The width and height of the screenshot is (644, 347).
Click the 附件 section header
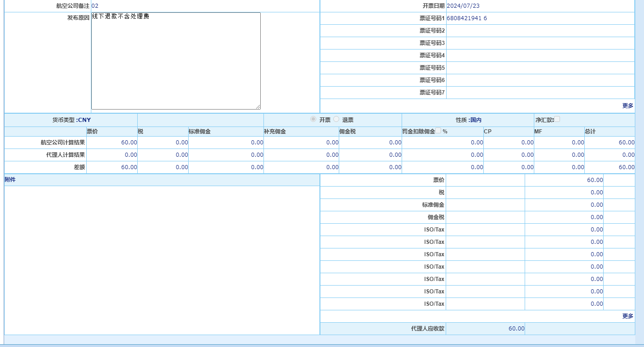coord(10,180)
